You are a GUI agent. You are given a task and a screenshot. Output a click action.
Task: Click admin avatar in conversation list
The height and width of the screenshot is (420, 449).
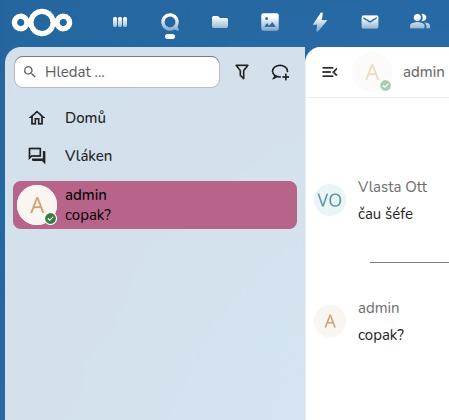(x=37, y=205)
